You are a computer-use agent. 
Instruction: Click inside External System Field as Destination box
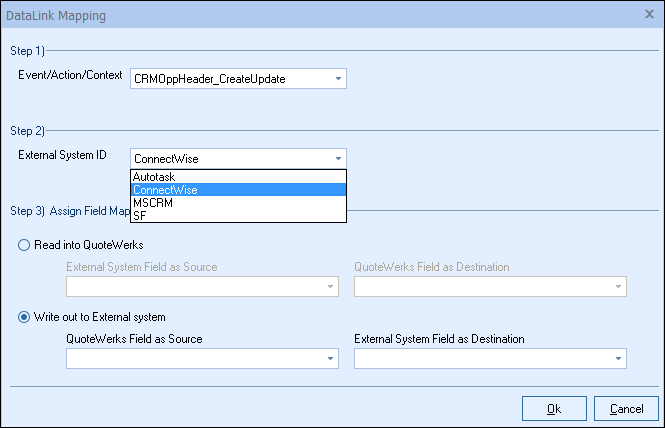[482, 359]
